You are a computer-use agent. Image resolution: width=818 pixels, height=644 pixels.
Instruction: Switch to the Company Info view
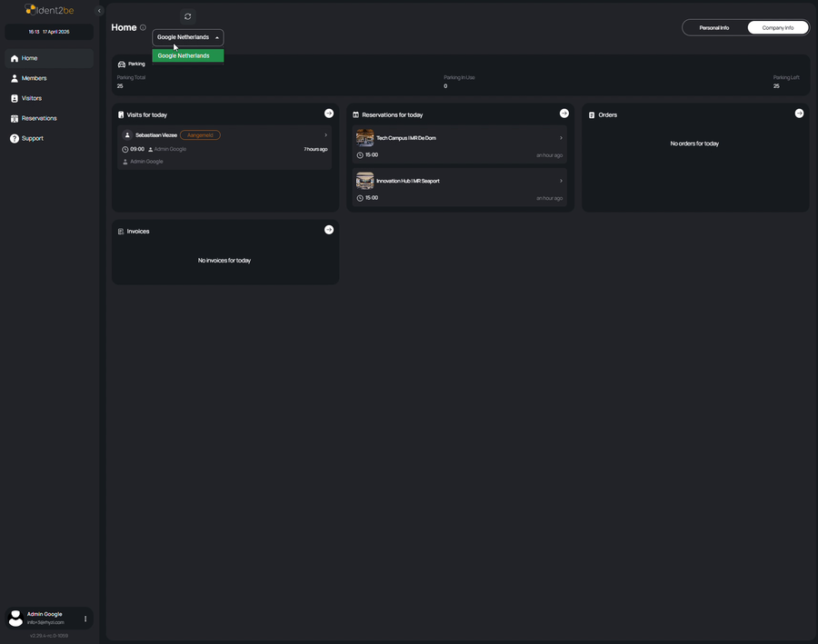point(777,28)
